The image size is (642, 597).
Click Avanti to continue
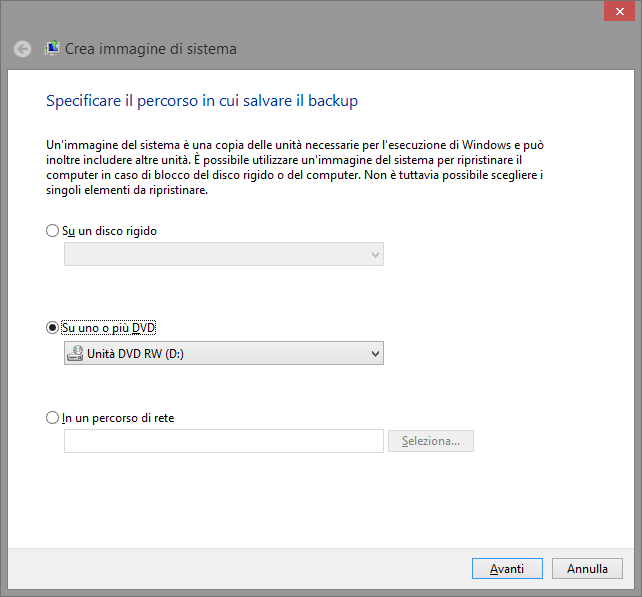tap(507, 568)
